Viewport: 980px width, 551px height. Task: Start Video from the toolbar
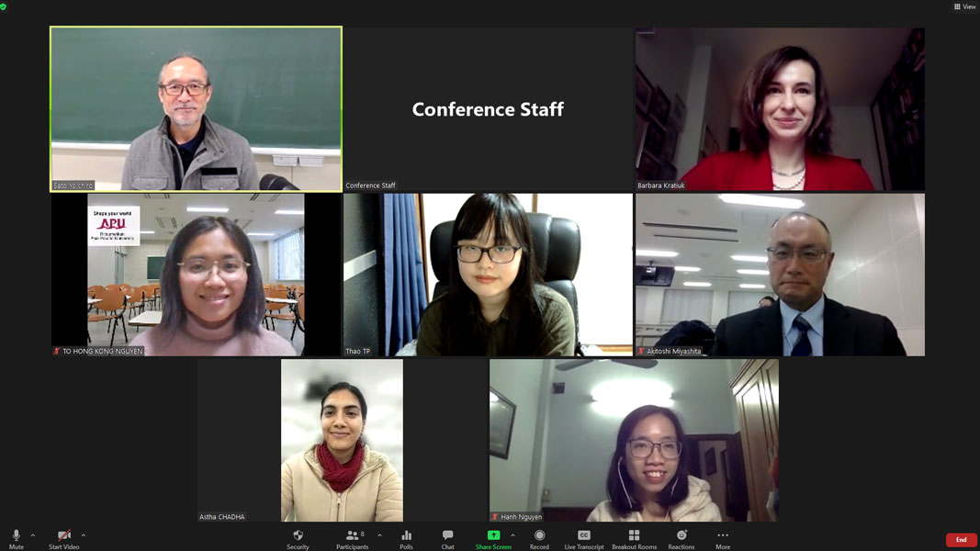[63, 538]
